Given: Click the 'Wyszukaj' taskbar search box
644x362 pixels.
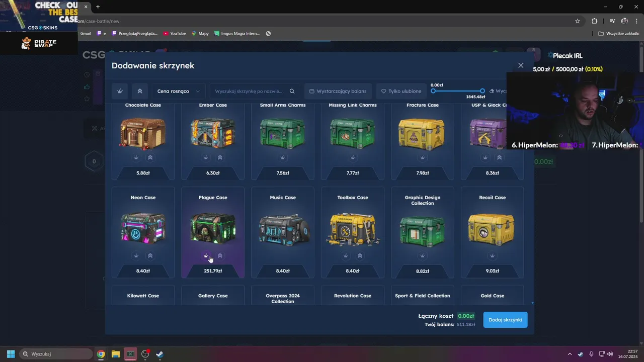Looking at the screenshot, I should (56, 354).
